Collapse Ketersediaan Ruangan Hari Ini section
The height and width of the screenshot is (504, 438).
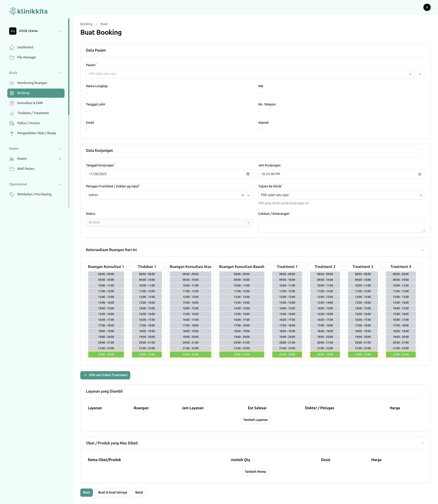(422, 250)
